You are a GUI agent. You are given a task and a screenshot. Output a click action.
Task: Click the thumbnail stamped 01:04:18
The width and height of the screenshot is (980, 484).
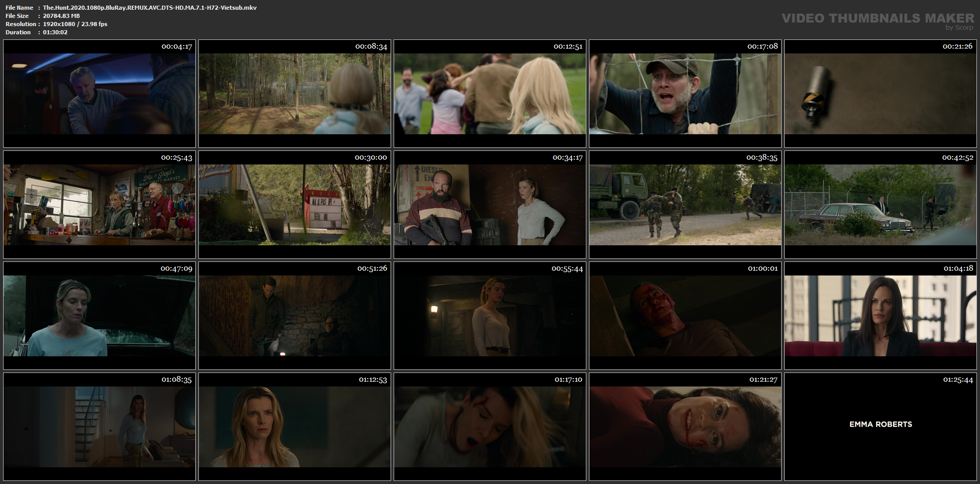tap(880, 316)
